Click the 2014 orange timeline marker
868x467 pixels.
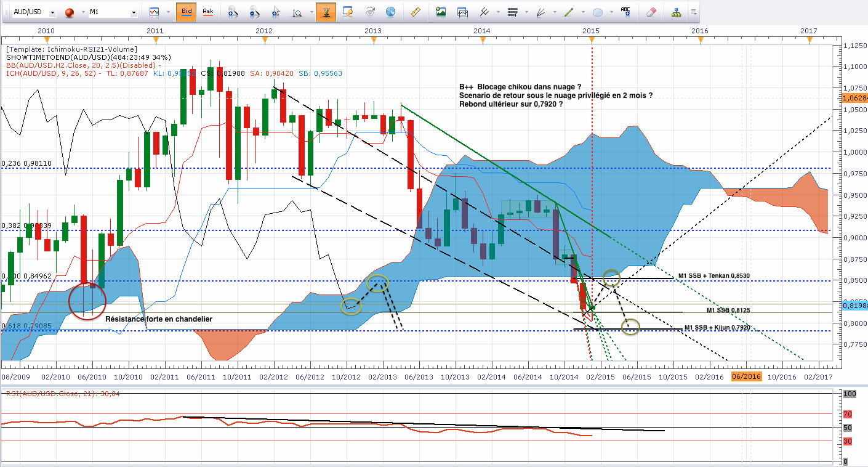tap(482, 39)
